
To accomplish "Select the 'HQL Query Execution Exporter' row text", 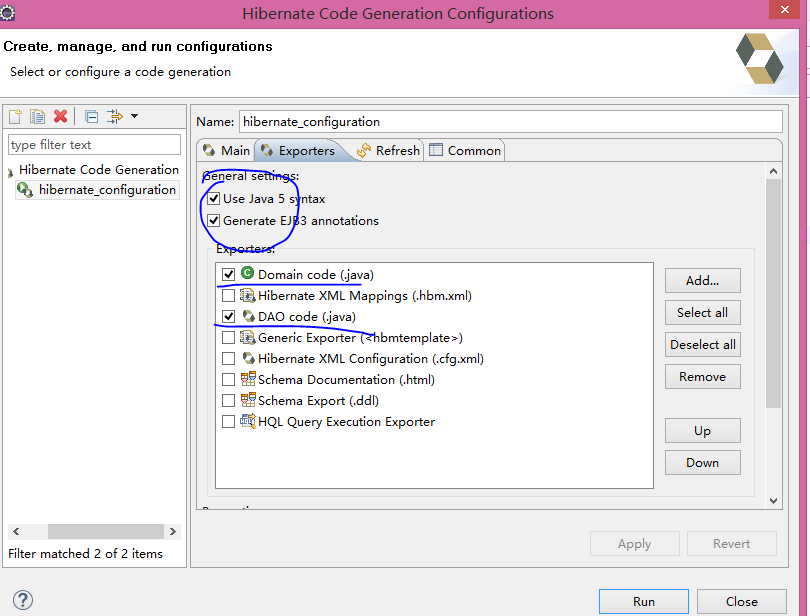I will tap(346, 422).
